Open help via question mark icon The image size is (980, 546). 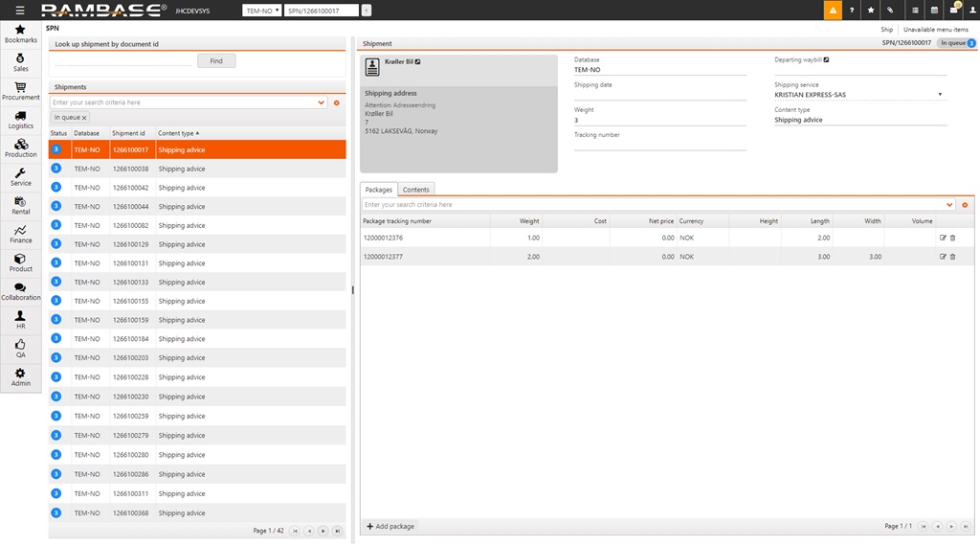click(x=852, y=10)
